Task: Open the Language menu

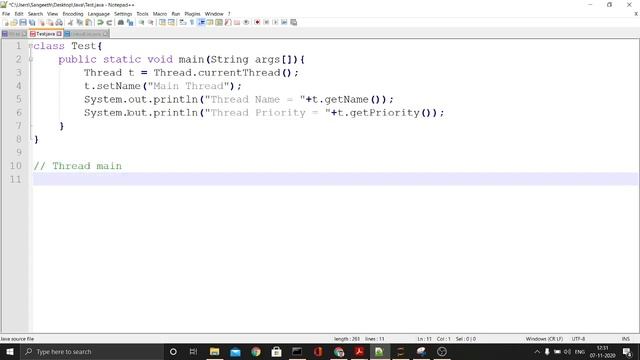Action: click(98, 14)
